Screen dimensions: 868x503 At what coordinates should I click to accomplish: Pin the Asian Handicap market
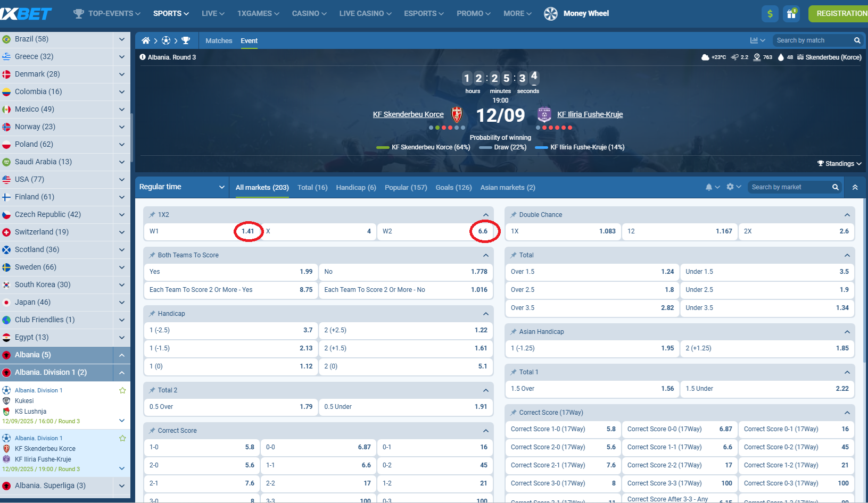pos(514,332)
